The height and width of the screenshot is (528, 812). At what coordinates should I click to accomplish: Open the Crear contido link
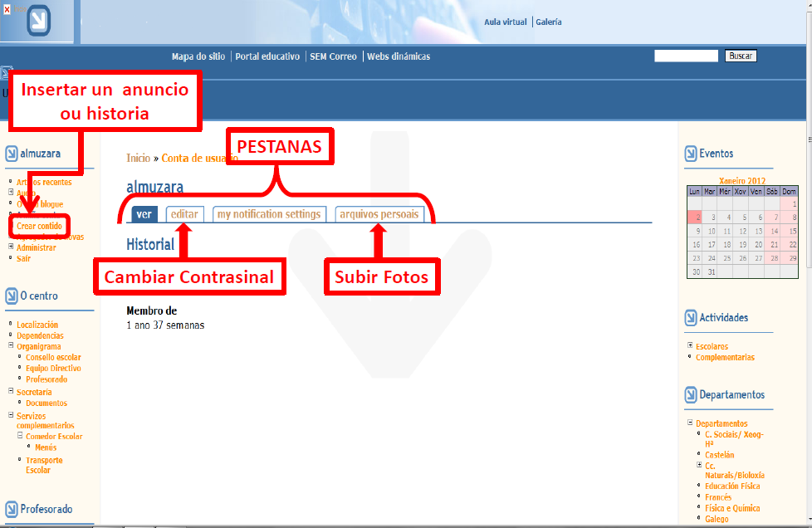[x=39, y=226]
